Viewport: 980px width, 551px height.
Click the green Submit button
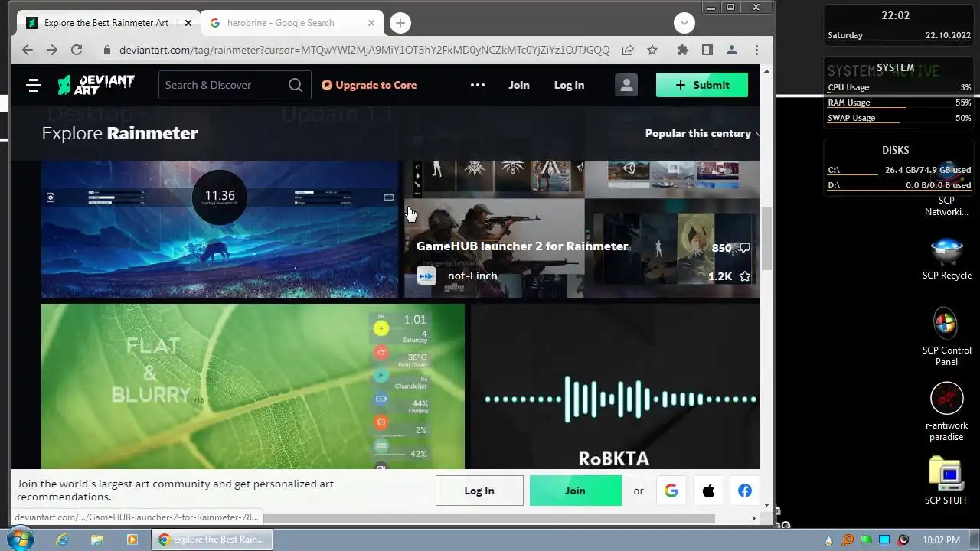coord(702,85)
